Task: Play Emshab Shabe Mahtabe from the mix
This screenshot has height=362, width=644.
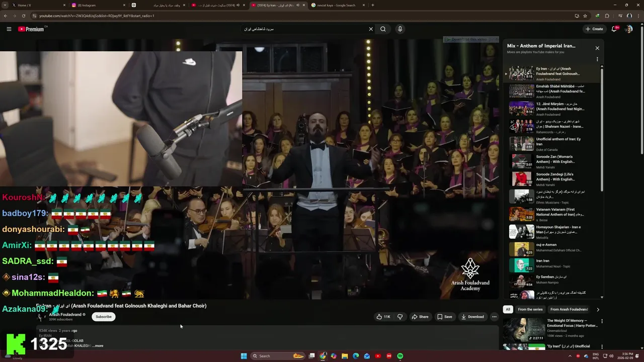Action: point(552,91)
